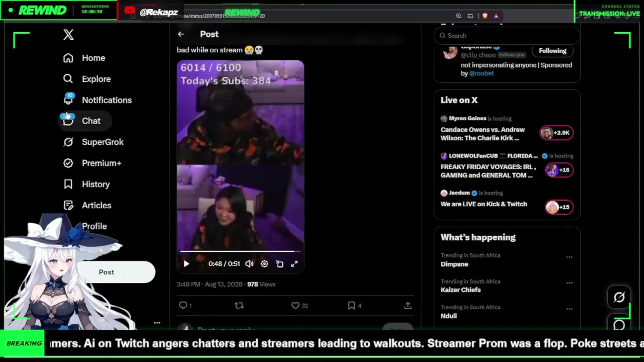The width and height of the screenshot is (644, 362).
Task: Click the History bookmark icon
Action: [x=68, y=184]
